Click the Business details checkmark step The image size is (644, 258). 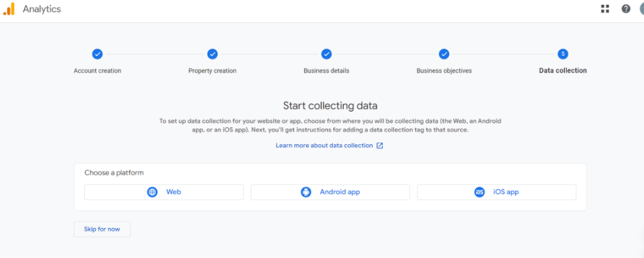click(327, 54)
